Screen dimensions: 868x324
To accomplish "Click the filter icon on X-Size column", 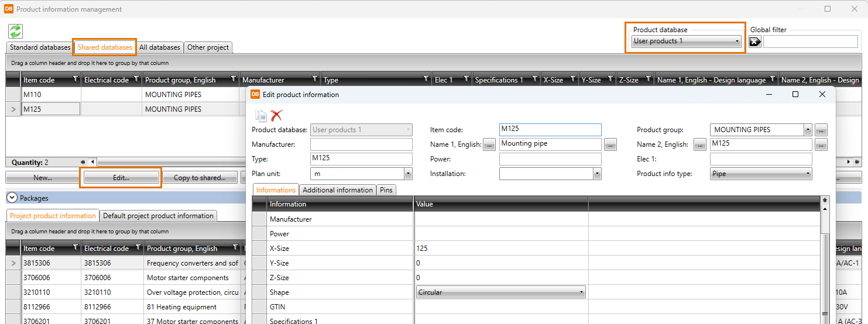I will pyautogui.click(x=572, y=80).
